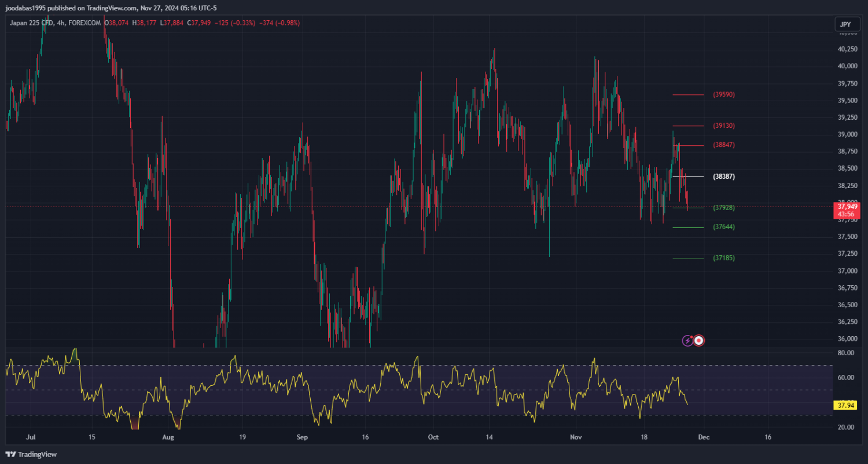Click the 20.00 RSI scale label
Screen dimensions: 868x464
click(x=845, y=427)
